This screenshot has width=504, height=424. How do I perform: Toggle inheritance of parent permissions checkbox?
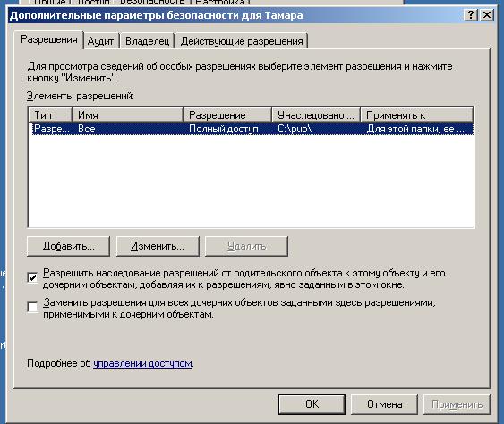click(x=32, y=277)
